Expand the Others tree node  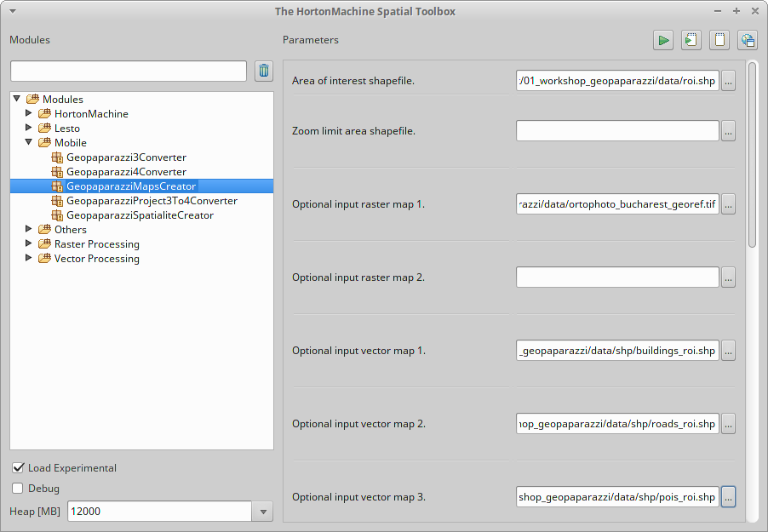coord(28,229)
